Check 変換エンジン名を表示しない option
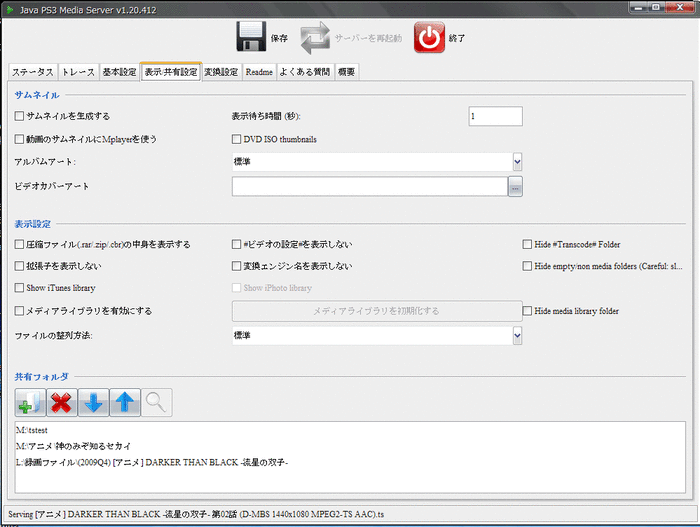Image resolution: width=700 pixels, height=527 pixels. 237,266
